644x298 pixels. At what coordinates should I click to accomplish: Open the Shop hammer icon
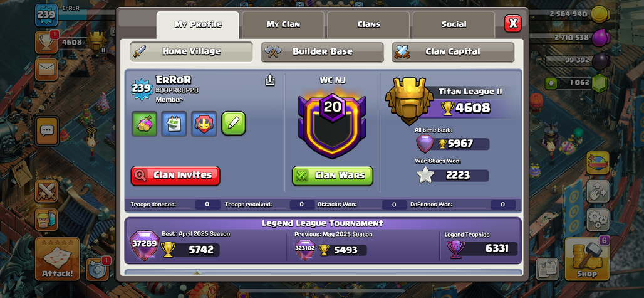click(586, 258)
